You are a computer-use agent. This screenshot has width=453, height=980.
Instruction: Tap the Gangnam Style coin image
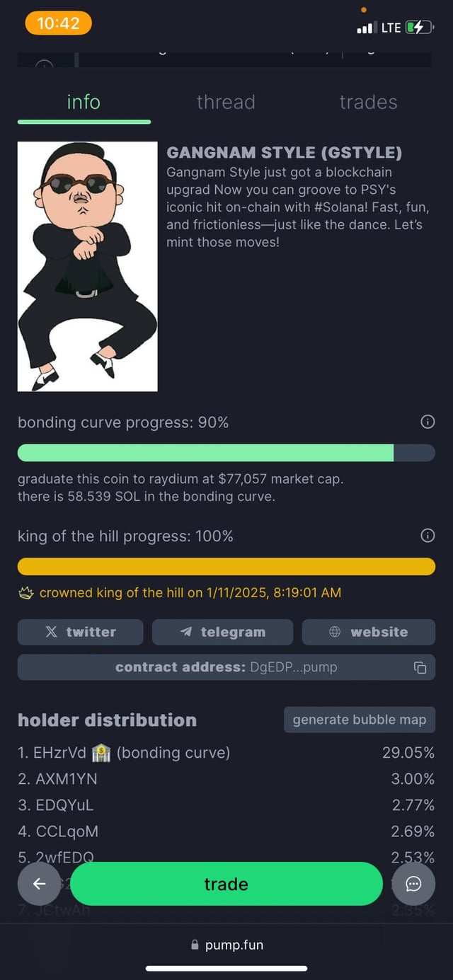click(87, 266)
